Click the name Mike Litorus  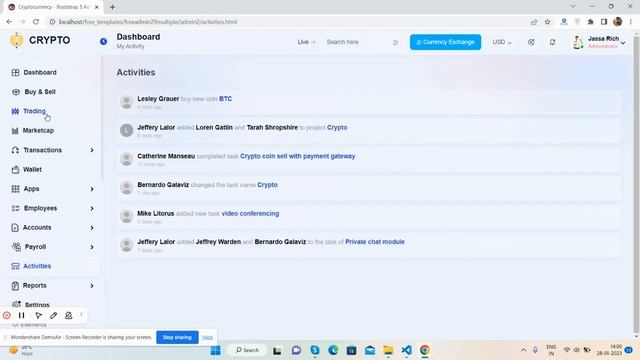coord(156,213)
